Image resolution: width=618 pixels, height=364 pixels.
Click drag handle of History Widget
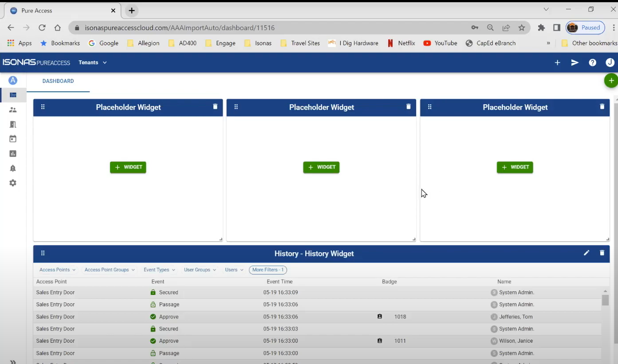pos(43,253)
